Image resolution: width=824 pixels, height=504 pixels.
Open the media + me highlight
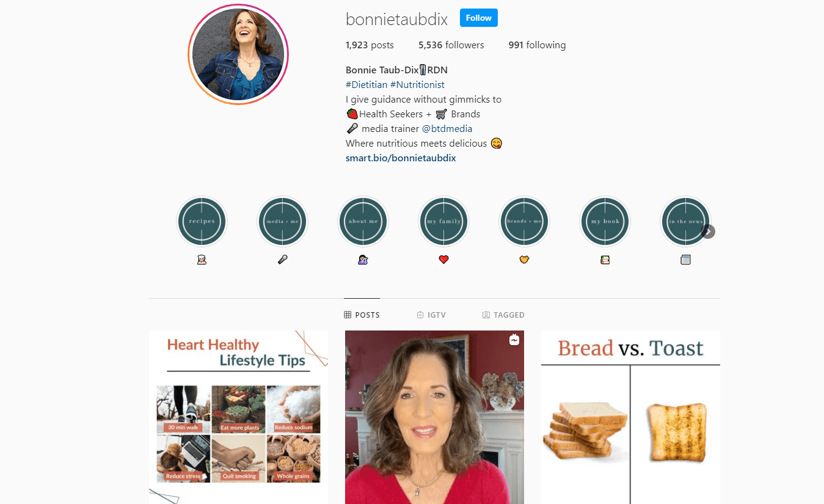(282, 221)
